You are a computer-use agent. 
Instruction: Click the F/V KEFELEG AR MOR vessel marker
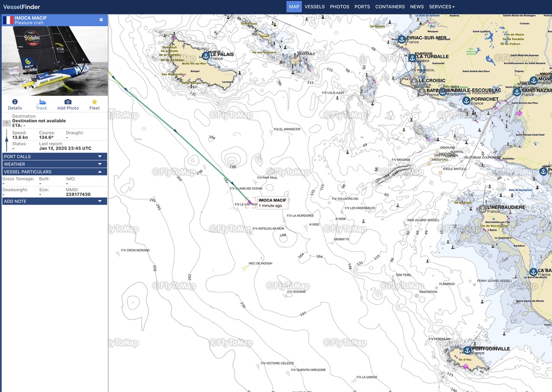[x=250, y=233]
